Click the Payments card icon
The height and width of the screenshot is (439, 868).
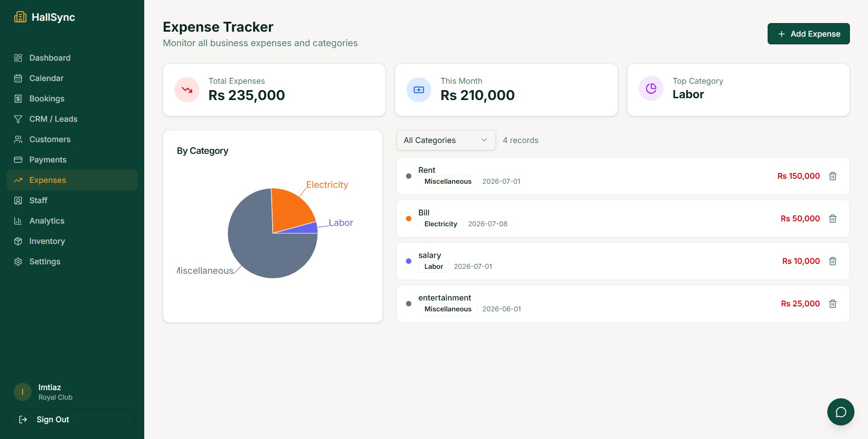pyautogui.click(x=18, y=160)
